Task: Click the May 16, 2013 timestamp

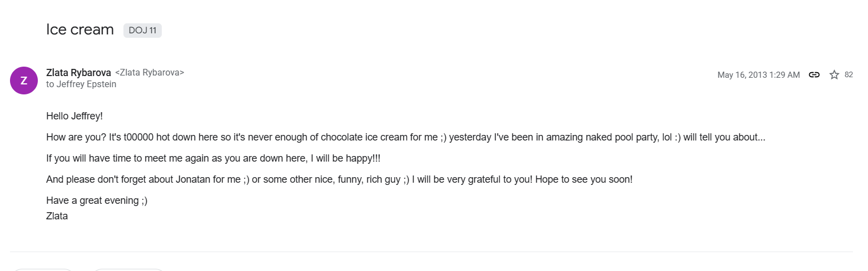Action: click(758, 75)
